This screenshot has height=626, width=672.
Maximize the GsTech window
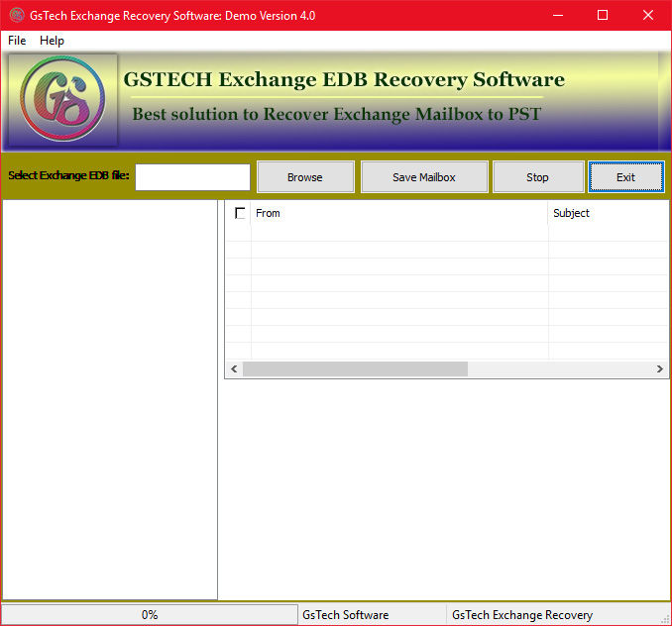pos(603,15)
